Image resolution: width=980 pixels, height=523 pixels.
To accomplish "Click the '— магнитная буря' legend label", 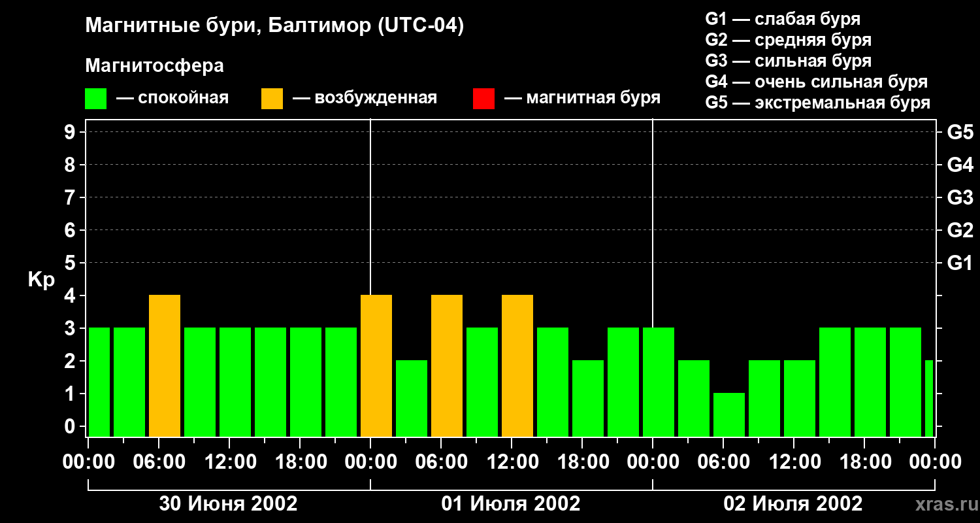I will pos(582,99).
